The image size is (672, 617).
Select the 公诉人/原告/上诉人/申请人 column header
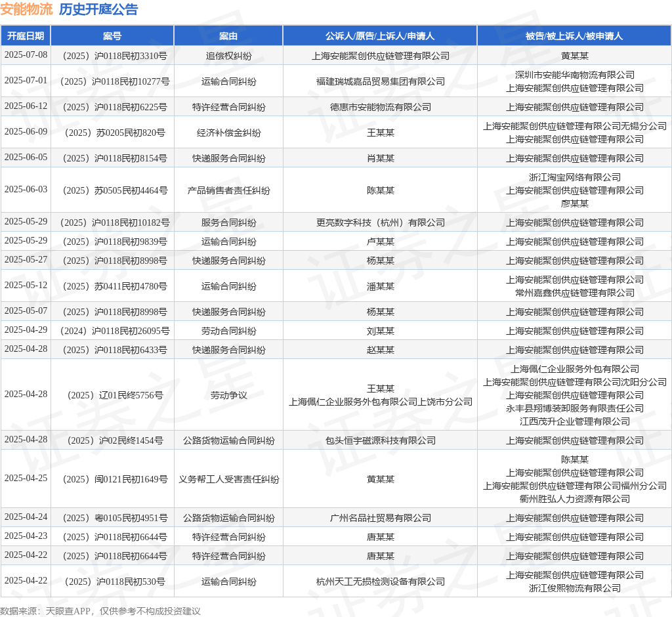[x=380, y=36]
